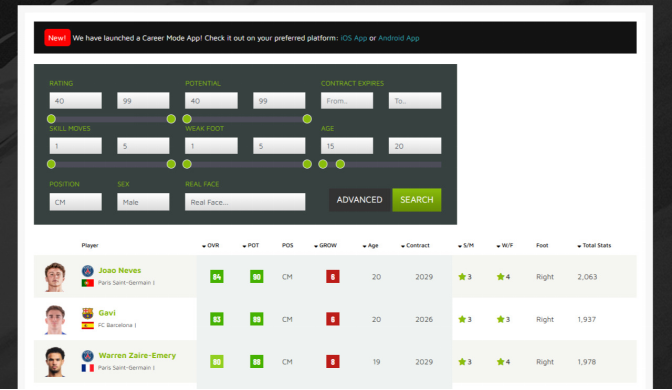Click the Rating slider maximum handle
The width and height of the screenshot is (672, 390).
pyautogui.click(x=171, y=119)
